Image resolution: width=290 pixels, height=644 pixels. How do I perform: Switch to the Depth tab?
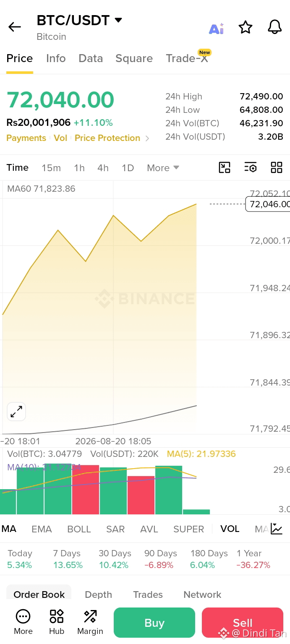[x=98, y=594]
